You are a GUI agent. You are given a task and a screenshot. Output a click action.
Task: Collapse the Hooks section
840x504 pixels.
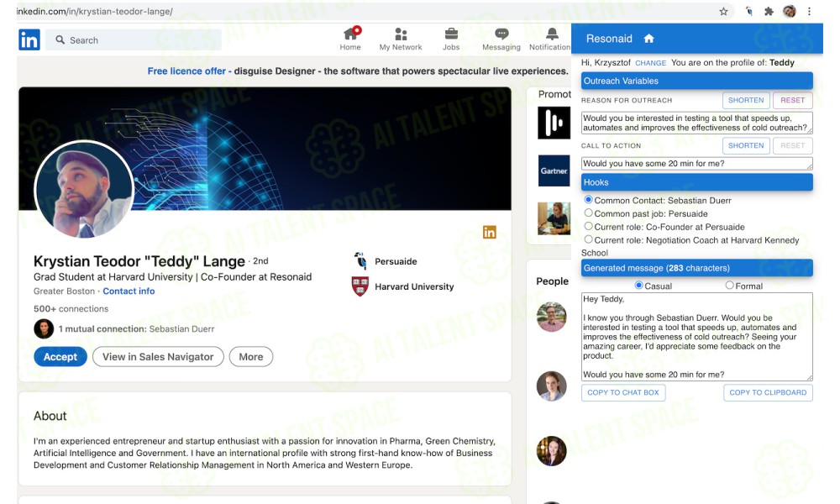pyautogui.click(x=696, y=182)
